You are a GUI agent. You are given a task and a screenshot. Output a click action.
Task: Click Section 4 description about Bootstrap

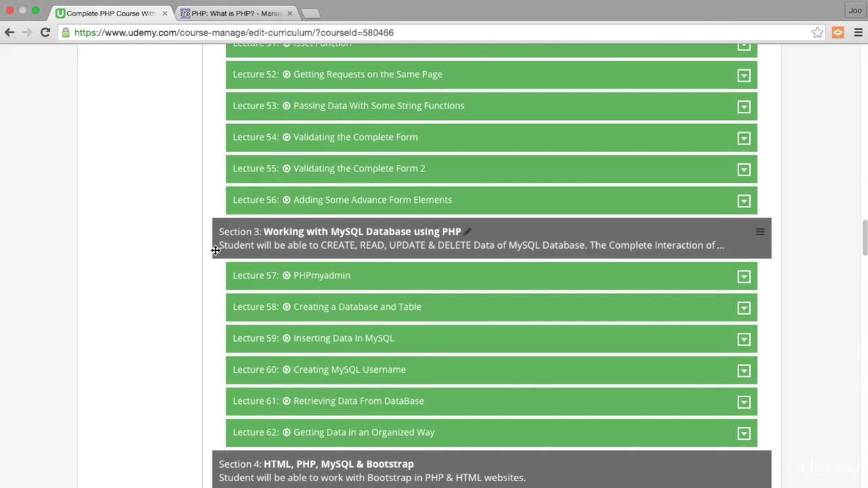click(x=372, y=478)
